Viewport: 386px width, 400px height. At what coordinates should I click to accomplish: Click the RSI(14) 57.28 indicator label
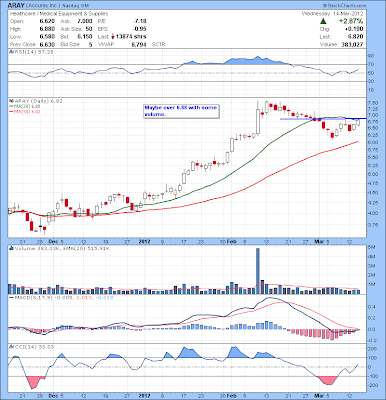(x=33, y=52)
